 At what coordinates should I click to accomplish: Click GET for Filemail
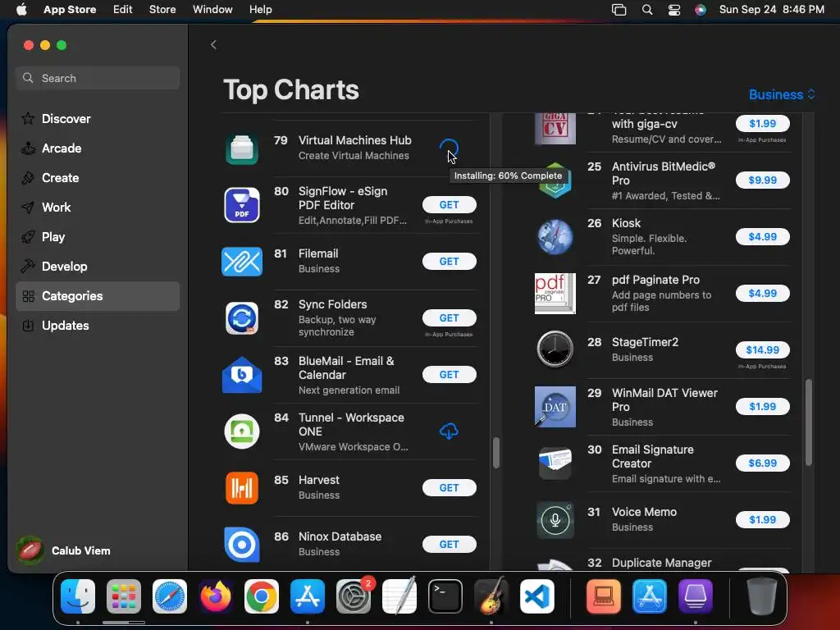[449, 262]
